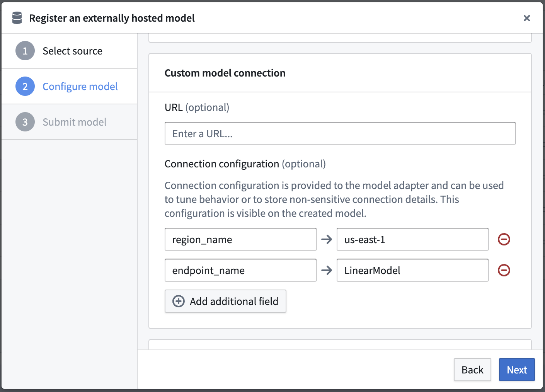
Task: Close the register model dialog
Action: 526,18
